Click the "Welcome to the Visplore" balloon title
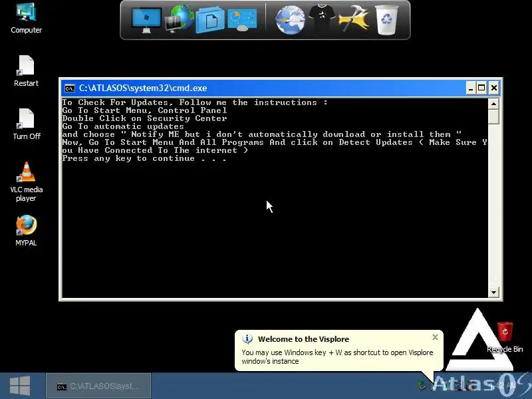532x399 pixels. point(303,339)
